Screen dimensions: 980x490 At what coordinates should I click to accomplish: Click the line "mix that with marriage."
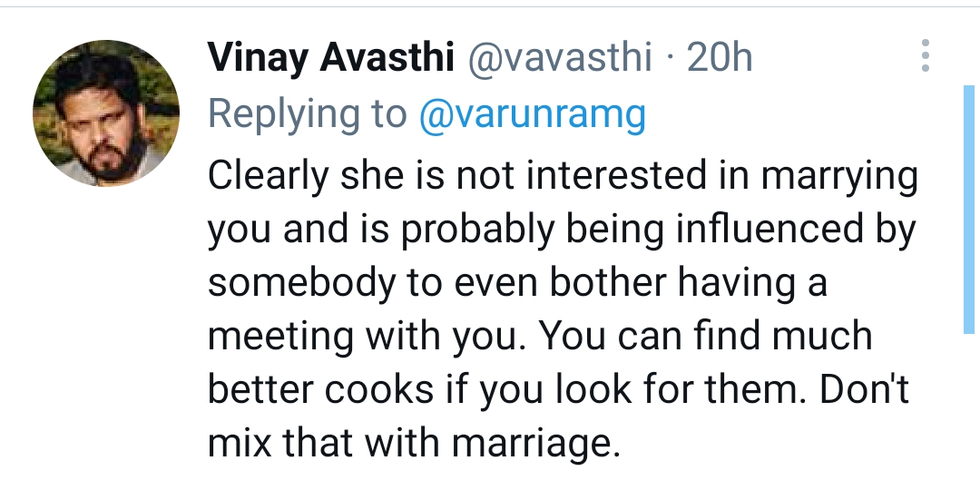pos(414,443)
